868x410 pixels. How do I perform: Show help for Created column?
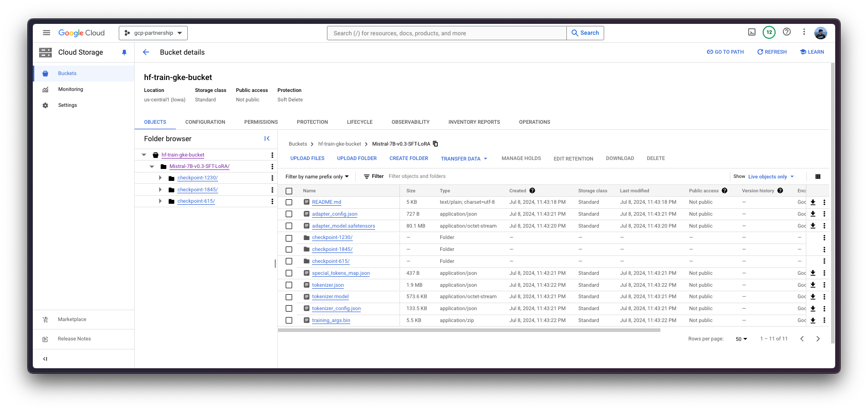point(532,190)
